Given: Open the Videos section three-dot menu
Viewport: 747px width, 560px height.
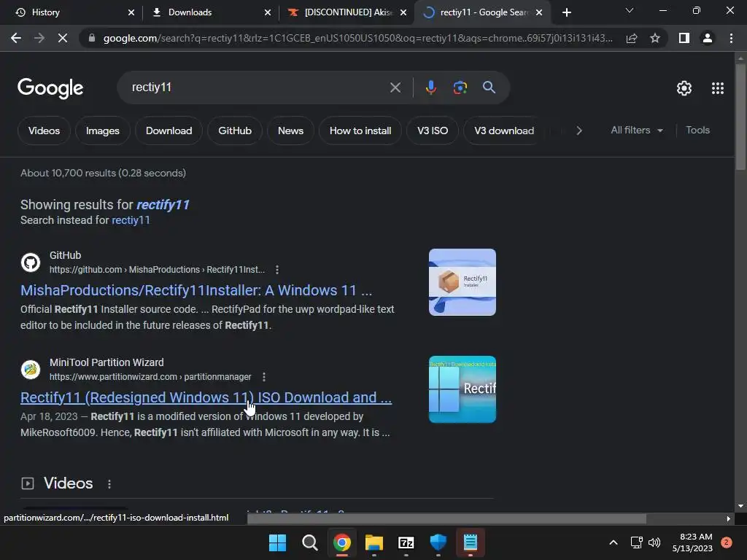Looking at the screenshot, I should point(109,484).
